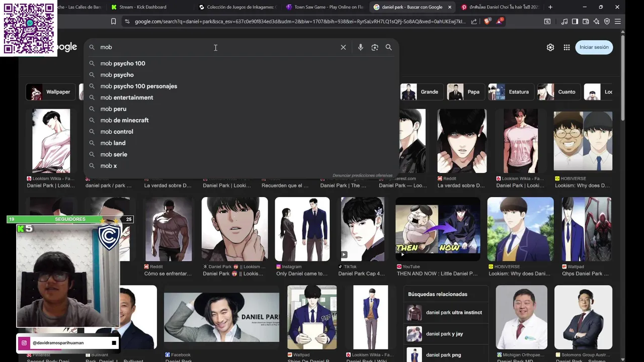The width and height of the screenshot is (644, 362).
Task: Filter images by Papa chip
Action: click(465, 92)
